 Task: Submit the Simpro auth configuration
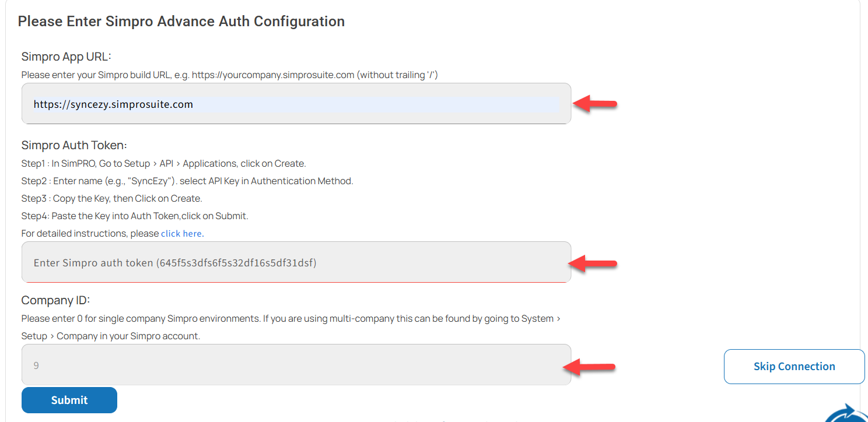click(69, 400)
